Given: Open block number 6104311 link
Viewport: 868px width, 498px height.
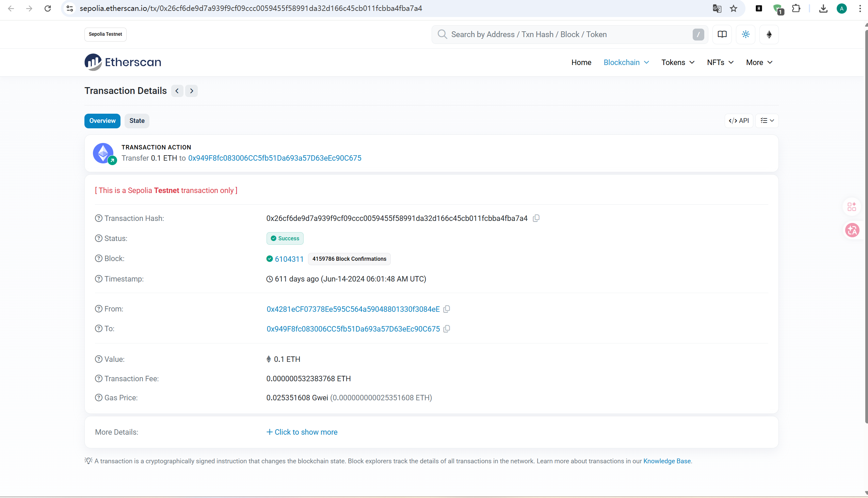Looking at the screenshot, I should (289, 259).
